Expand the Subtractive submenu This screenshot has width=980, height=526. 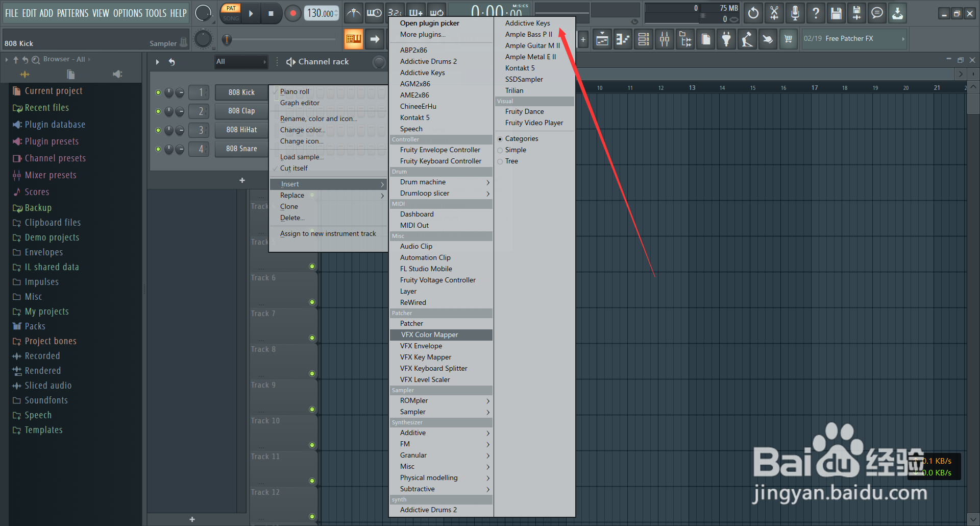441,489
